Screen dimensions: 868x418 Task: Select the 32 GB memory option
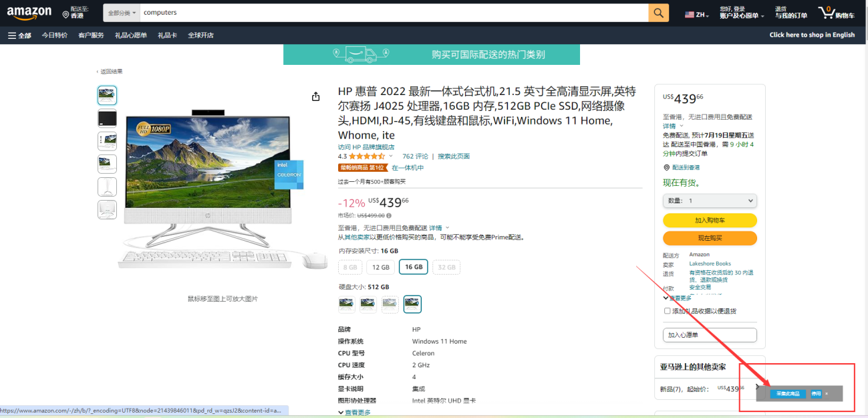tap(446, 267)
